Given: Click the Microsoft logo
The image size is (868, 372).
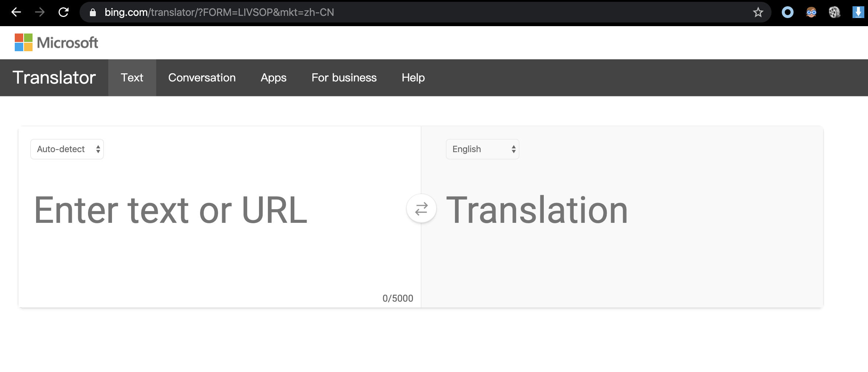Looking at the screenshot, I should [x=56, y=43].
